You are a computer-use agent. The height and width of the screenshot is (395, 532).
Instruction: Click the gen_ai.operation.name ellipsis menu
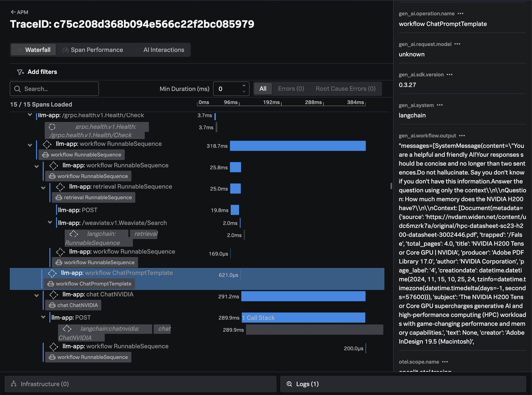[x=460, y=14]
